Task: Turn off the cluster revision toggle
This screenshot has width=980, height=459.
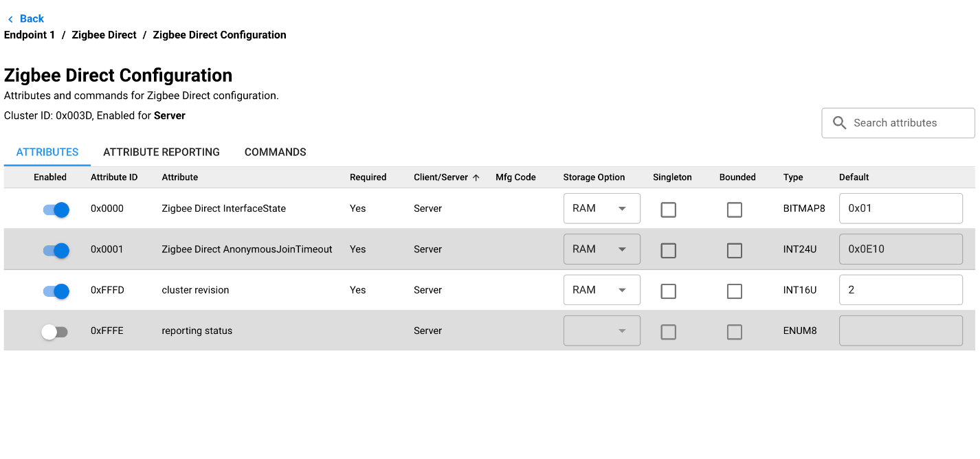Action: (x=56, y=291)
